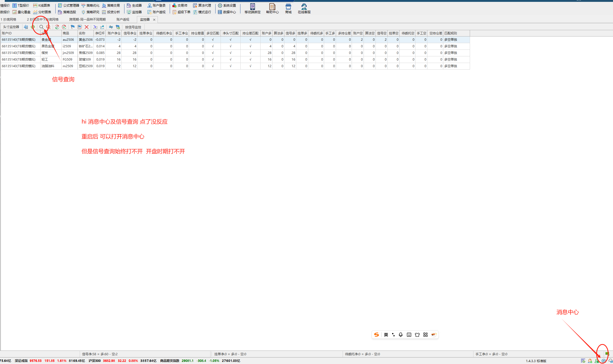Viewport: 613px width, 364px height.
Task: Switch to 跨周期-同一品种不同周期 tab
Action: click(87, 19)
